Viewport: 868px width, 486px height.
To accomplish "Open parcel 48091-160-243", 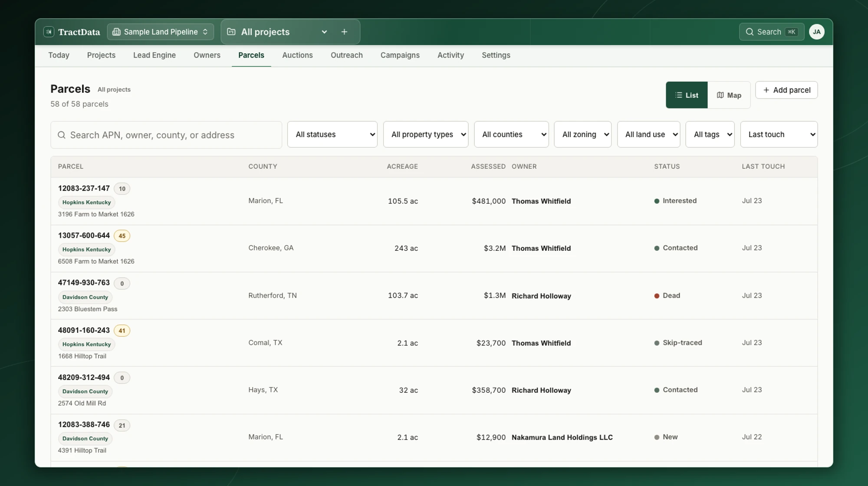I will coord(84,330).
